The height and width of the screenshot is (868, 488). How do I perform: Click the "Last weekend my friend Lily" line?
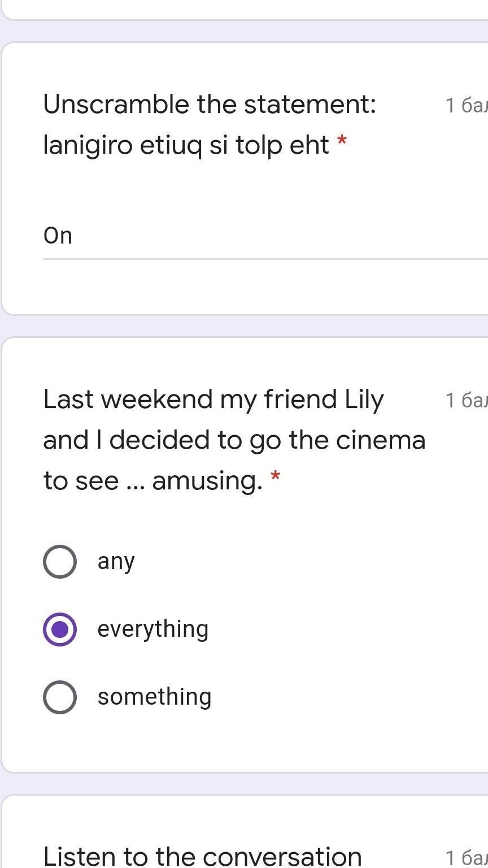pyautogui.click(x=213, y=400)
